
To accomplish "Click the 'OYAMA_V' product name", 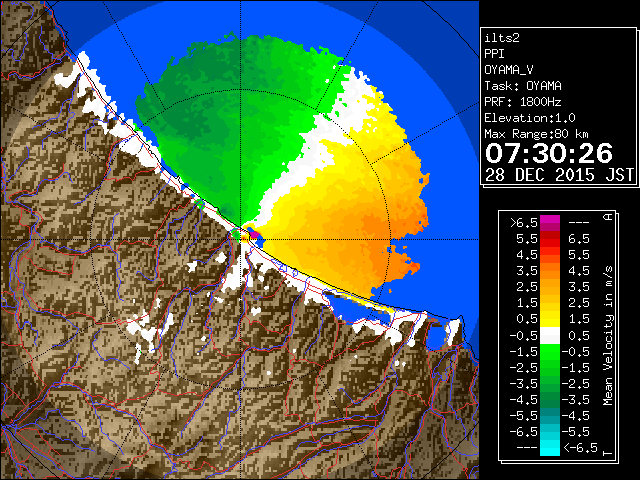I will click(x=509, y=70).
